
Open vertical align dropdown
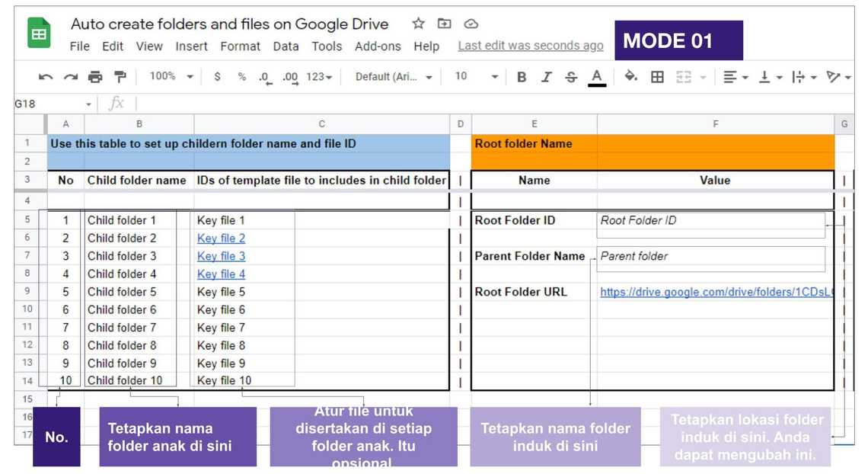tap(770, 77)
